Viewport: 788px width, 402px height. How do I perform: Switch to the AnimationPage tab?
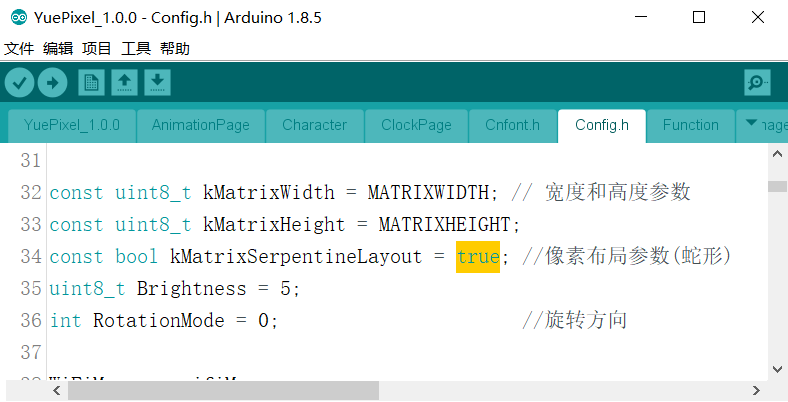pos(200,125)
